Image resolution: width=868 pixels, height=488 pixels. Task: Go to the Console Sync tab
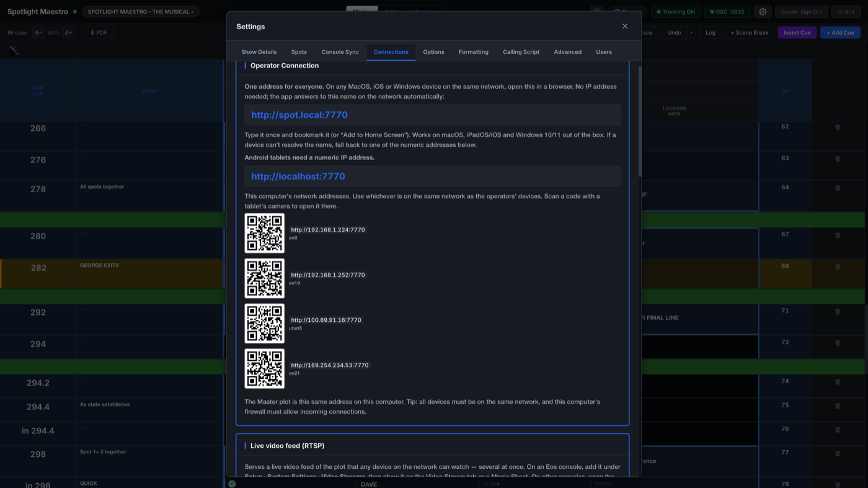(x=340, y=52)
